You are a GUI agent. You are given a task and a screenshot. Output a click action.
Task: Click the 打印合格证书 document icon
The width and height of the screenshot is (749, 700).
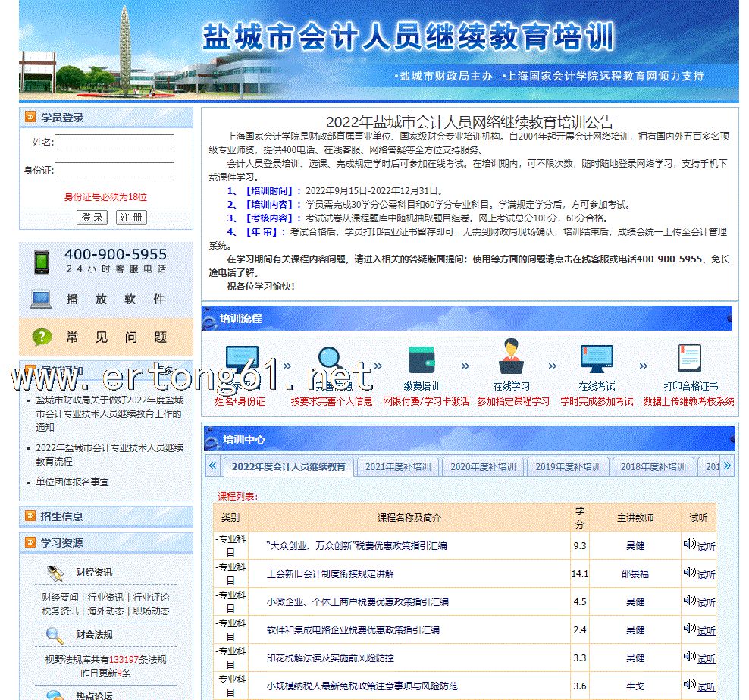(x=689, y=359)
